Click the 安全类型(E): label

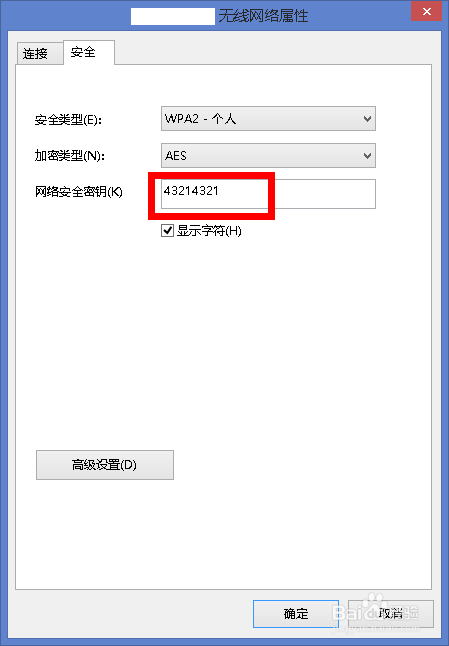click(68, 120)
